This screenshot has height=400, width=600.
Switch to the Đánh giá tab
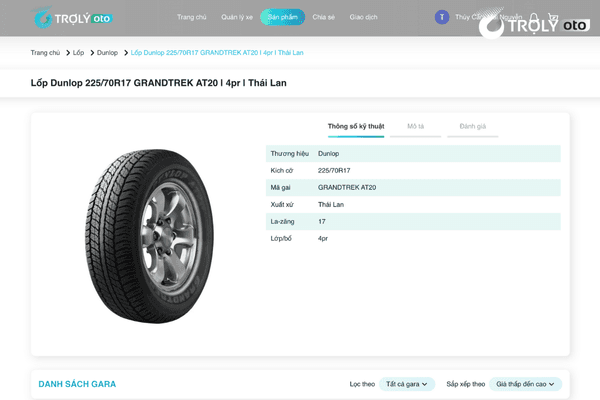473,126
